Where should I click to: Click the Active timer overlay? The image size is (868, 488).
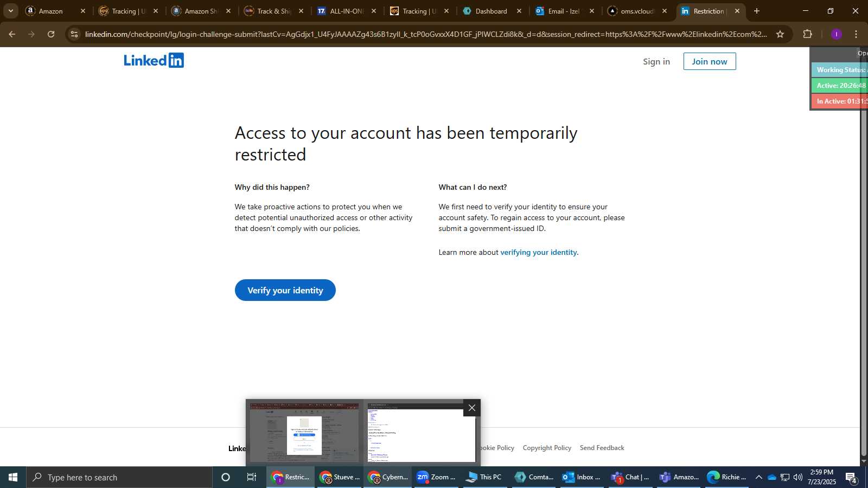(839, 86)
